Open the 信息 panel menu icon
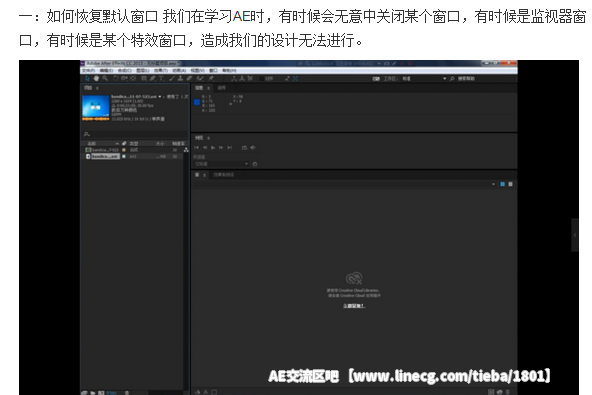This screenshot has height=395, width=592. [208, 88]
